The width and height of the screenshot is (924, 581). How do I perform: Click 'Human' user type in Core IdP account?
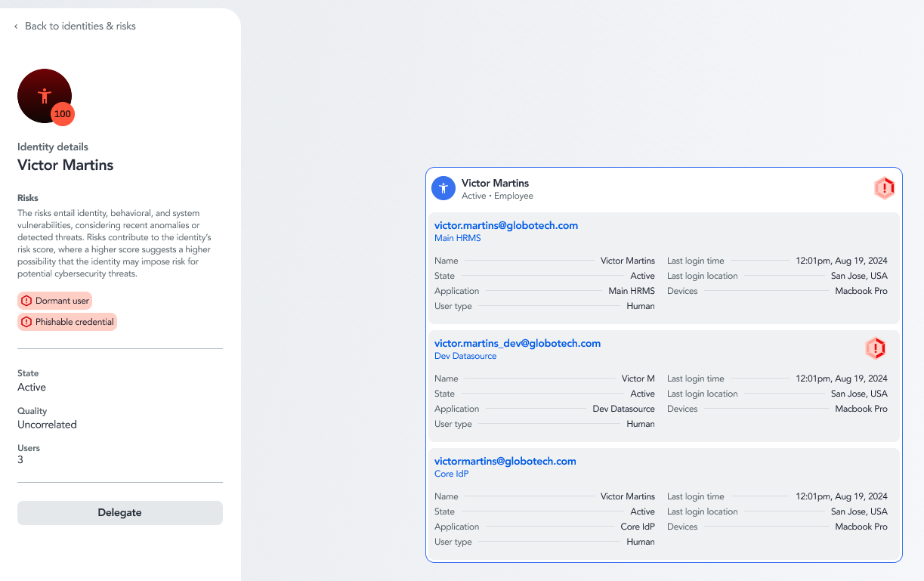coord(641,542)
